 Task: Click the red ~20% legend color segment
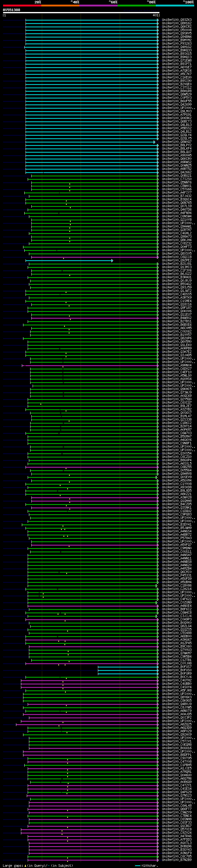point(22,6)
